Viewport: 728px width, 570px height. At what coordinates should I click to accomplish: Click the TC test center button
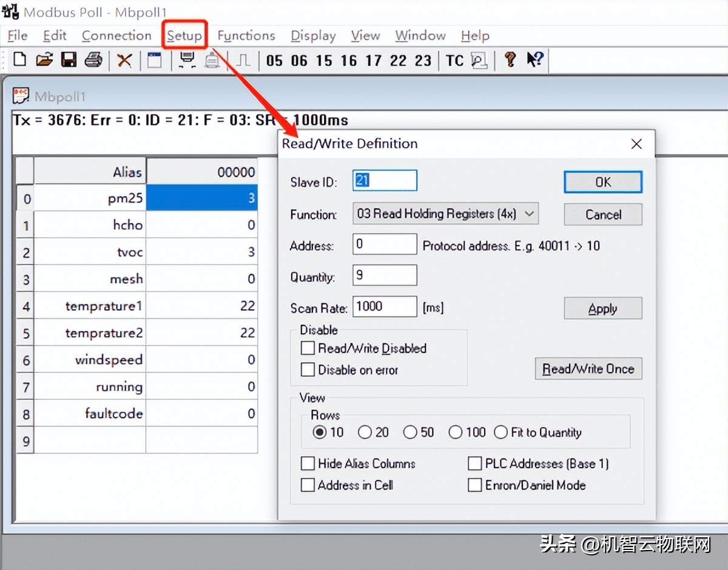(x=454, y=60)
